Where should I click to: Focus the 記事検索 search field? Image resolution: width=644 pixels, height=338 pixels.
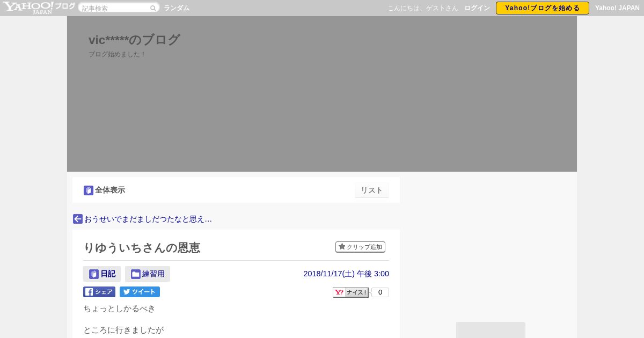point(115,8)
